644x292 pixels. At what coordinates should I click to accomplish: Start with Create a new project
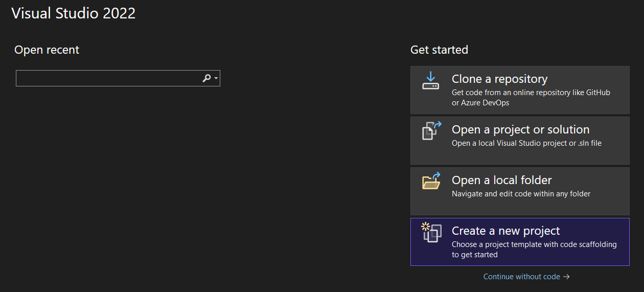point(505,231)
